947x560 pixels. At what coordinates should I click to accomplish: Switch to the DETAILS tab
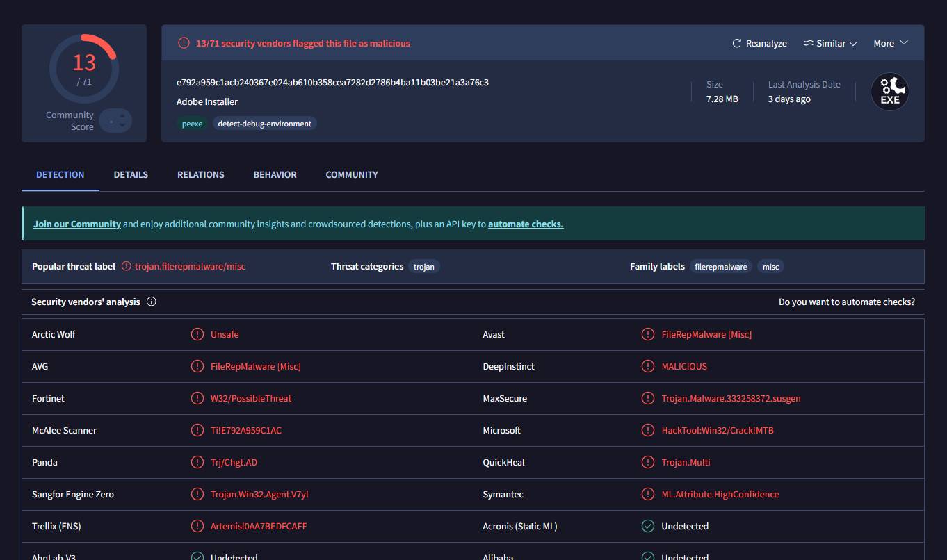[x=131, y=174]
